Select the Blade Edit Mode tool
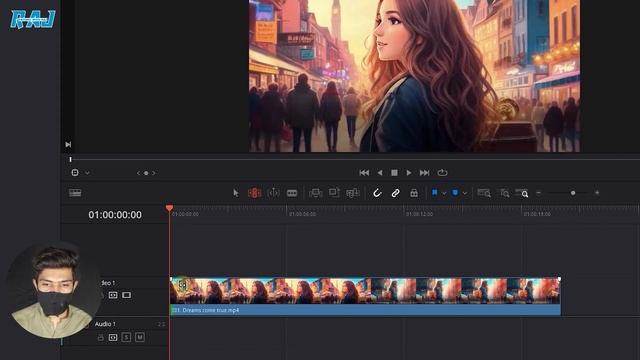 (292, 193)
